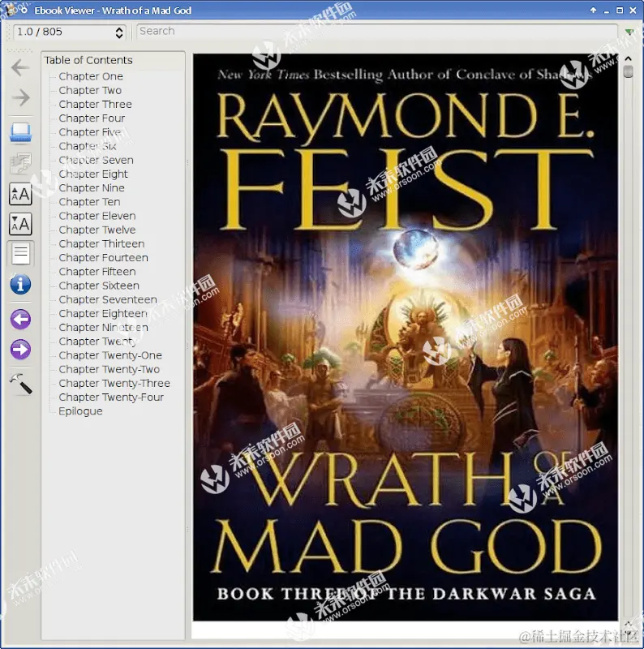Go to Chapter Thirteen
This screenshot has height=649, width=644.
click(x=102, y=244)
